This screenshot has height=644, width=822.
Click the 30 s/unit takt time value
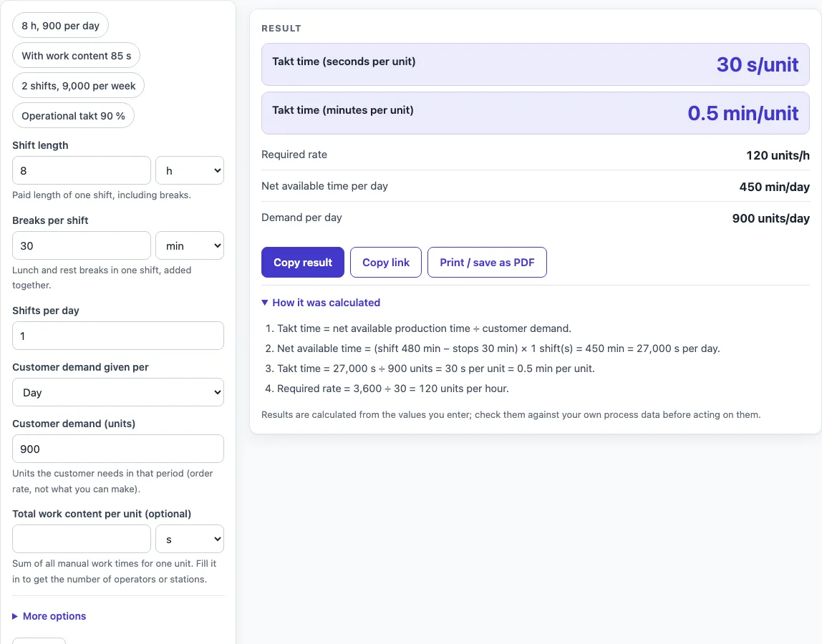(758, 64)
